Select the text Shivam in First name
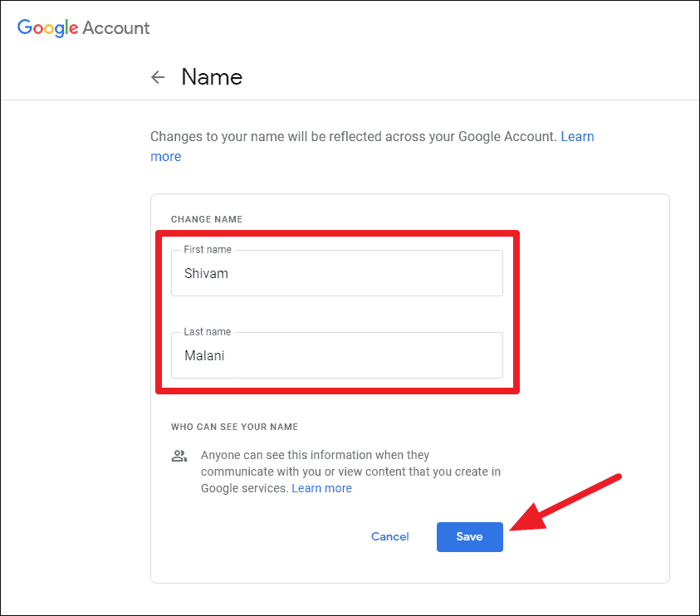The height and width of the screenshot is (616, 700). (x=205, y=273)
